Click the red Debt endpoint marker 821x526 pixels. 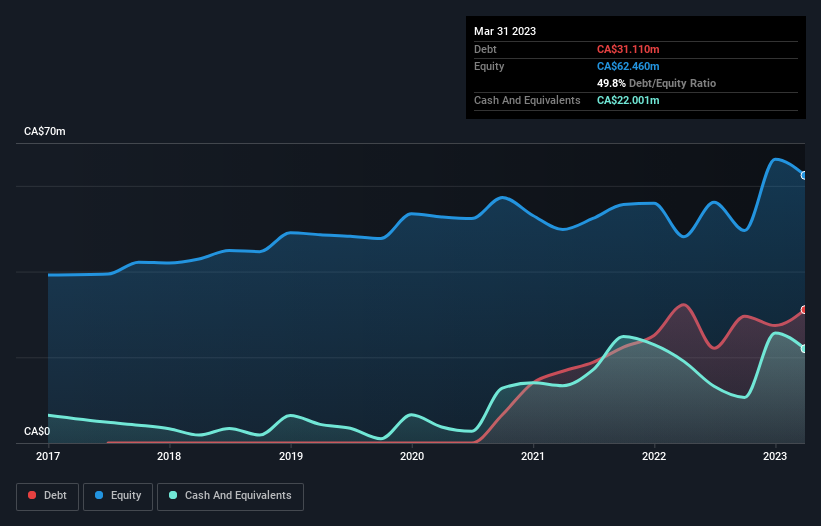pyautogui.click(x=805, y=310)
